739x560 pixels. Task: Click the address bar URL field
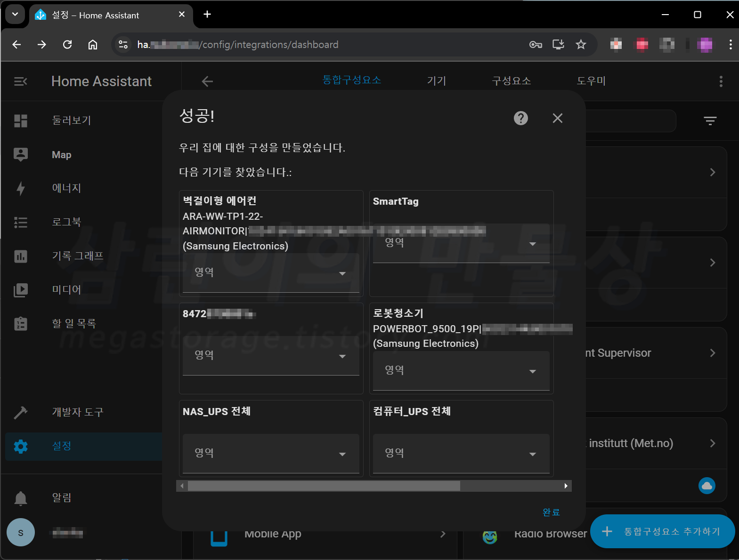click(330, 44)
